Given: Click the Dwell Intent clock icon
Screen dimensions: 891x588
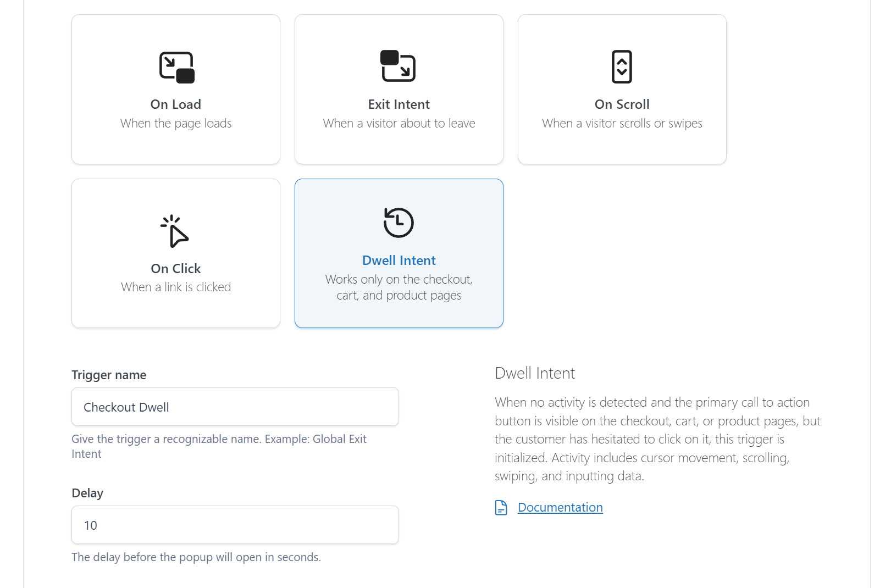Looking at the screenshot, I should point(398,223).
